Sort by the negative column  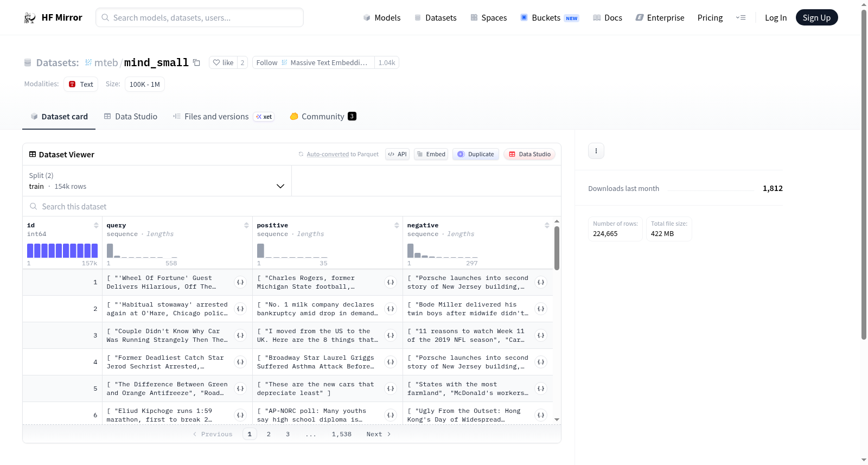[x=547, y=225]
